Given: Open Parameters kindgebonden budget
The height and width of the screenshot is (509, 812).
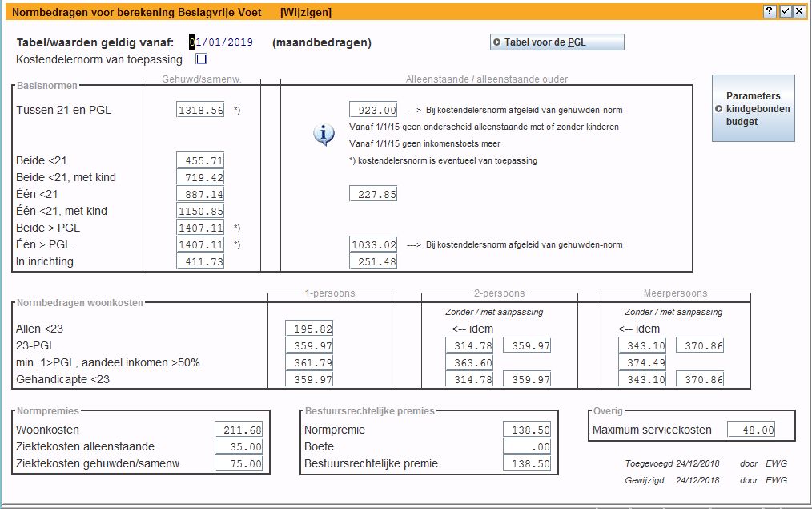Looking at the screenshot, I should tap(753, 108).
